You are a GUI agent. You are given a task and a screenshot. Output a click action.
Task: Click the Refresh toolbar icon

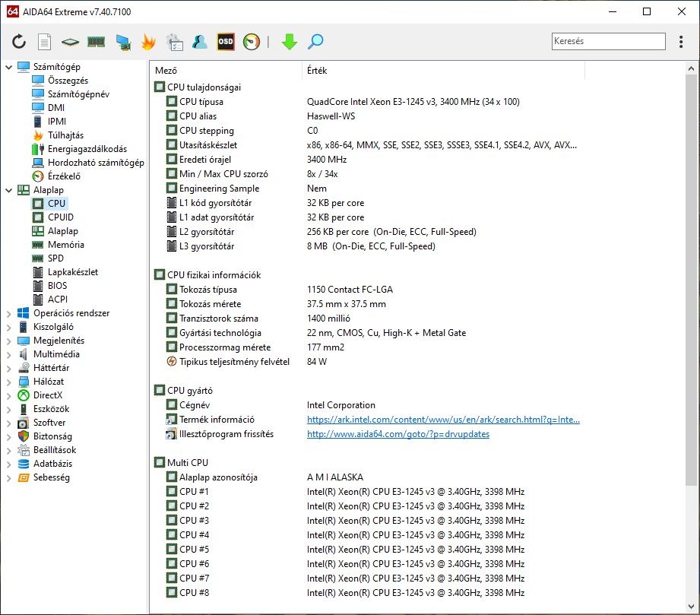(x=19, y=42)
